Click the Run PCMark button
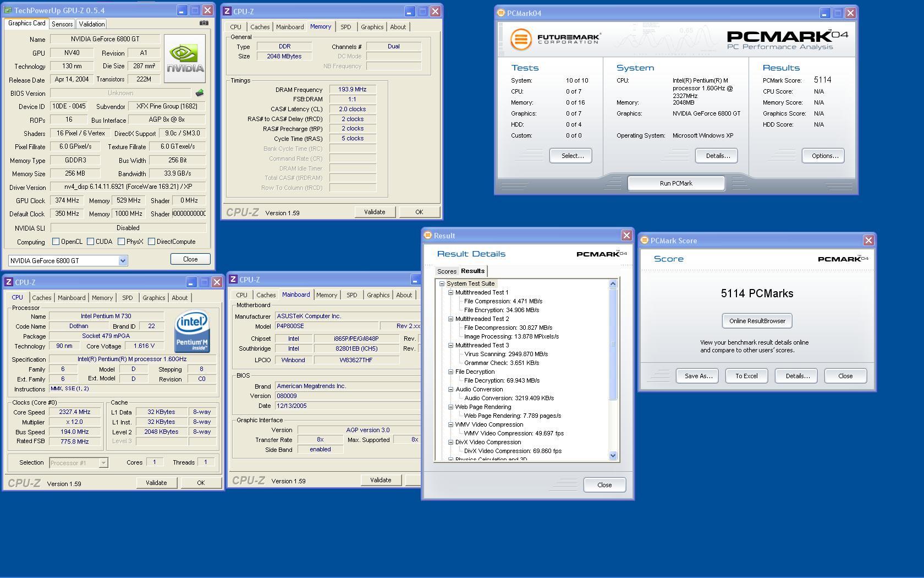Screen dimensions: 924x578 [676, 183]
